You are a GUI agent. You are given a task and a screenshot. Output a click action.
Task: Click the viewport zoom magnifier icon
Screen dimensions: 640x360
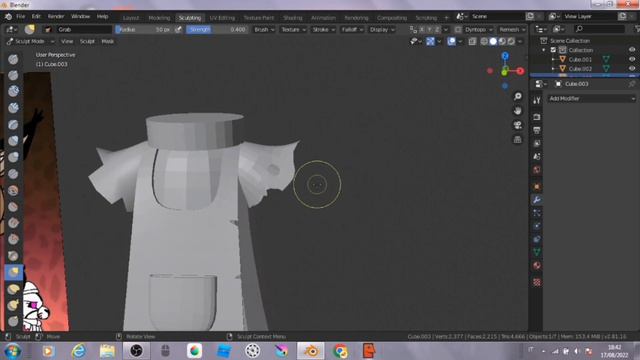pyautogui.click(x=518, y=96)
